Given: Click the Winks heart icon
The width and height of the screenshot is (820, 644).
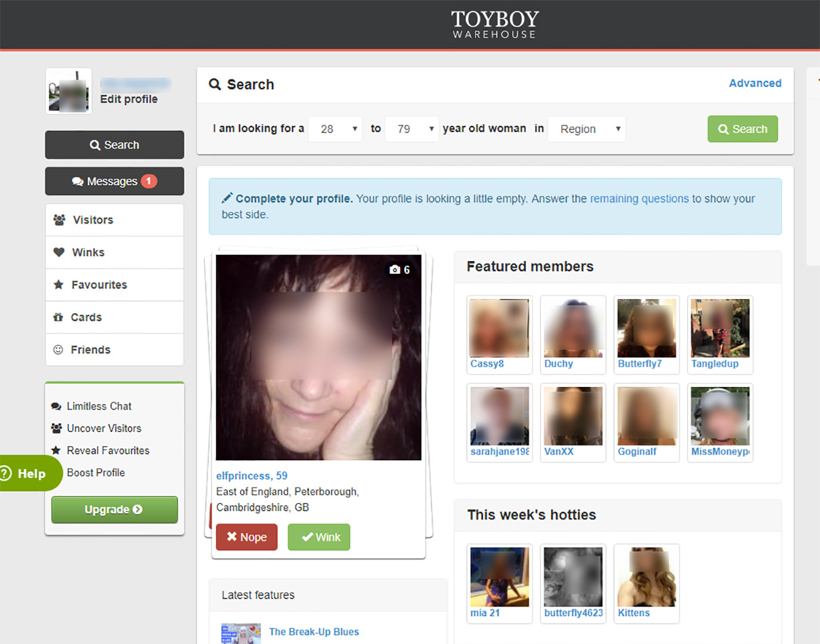Looking at the screenshot, I should (59, 252).
